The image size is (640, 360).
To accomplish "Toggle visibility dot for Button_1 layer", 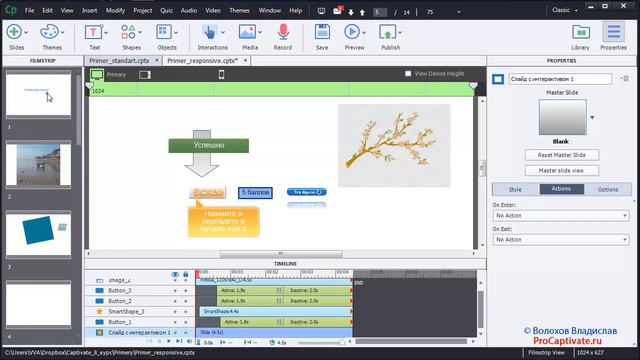I will [175, 322].
